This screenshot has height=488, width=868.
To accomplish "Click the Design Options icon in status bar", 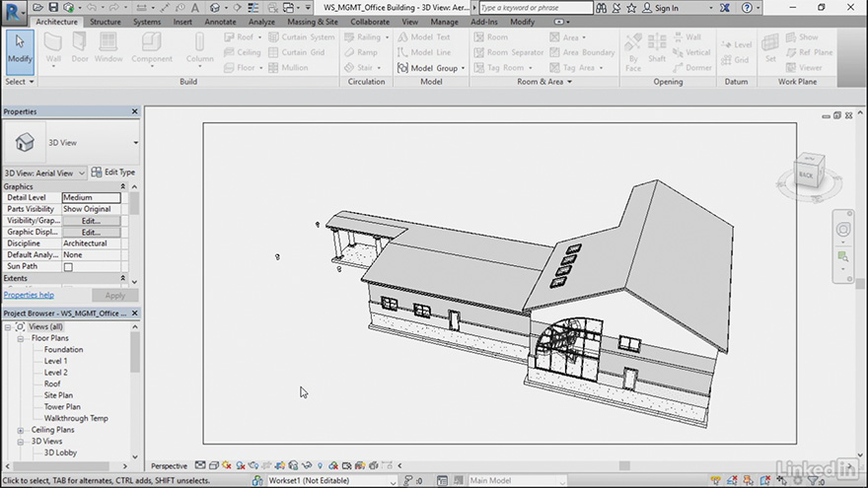I will tap(442, 480).
